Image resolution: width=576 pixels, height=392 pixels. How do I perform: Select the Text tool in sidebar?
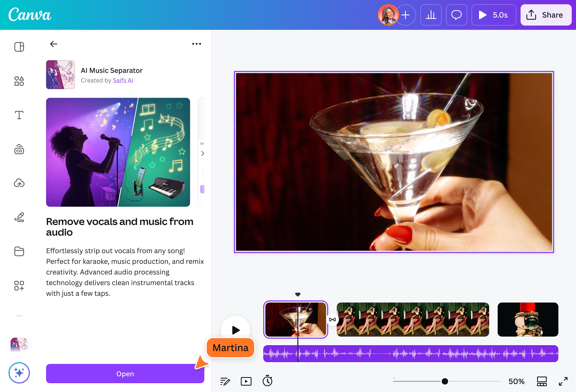[19, 115]
